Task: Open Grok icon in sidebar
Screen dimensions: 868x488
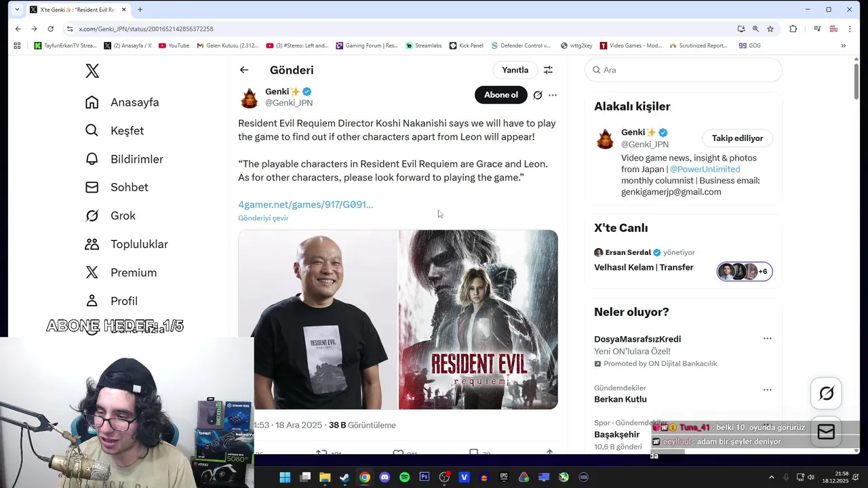Action: 92,216
